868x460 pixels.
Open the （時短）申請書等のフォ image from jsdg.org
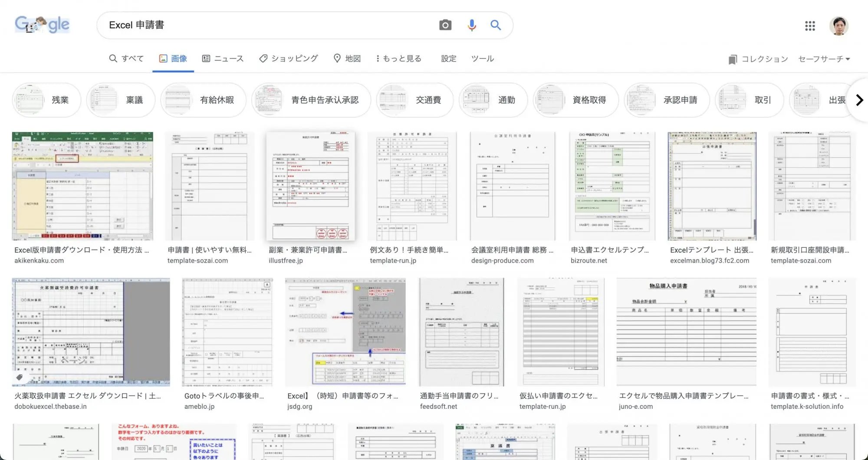click(345, 332)
